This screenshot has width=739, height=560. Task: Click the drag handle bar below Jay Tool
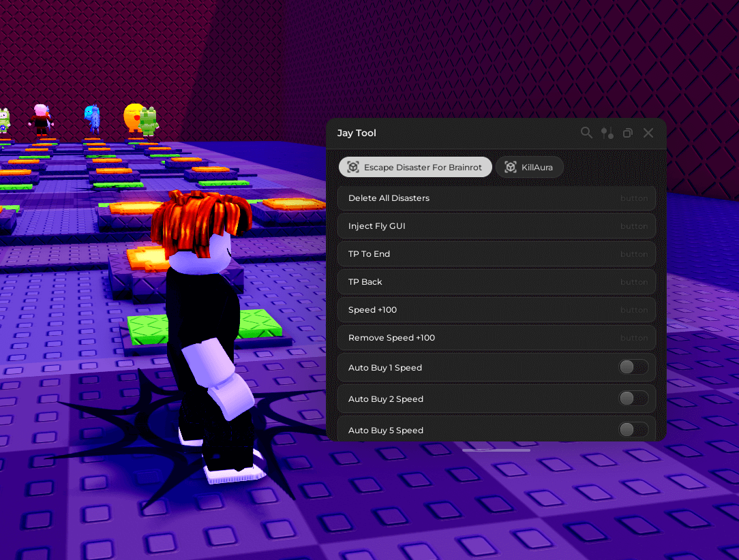(496, 450)
